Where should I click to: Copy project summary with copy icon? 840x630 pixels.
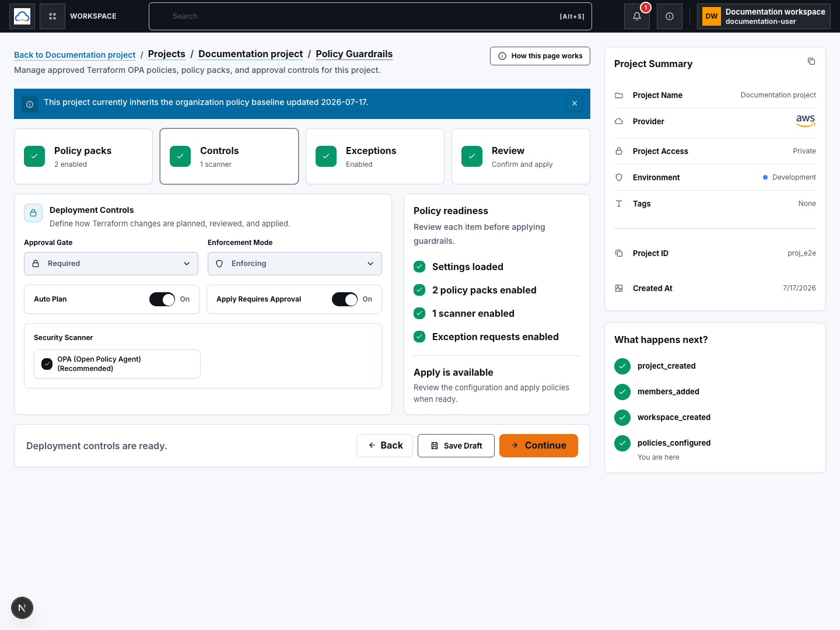point(811,61)
